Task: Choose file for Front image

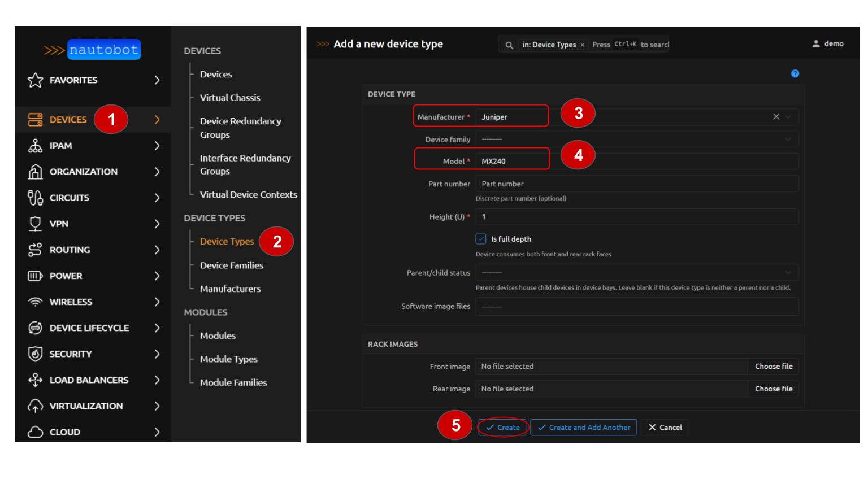Action: pos(773,367)
